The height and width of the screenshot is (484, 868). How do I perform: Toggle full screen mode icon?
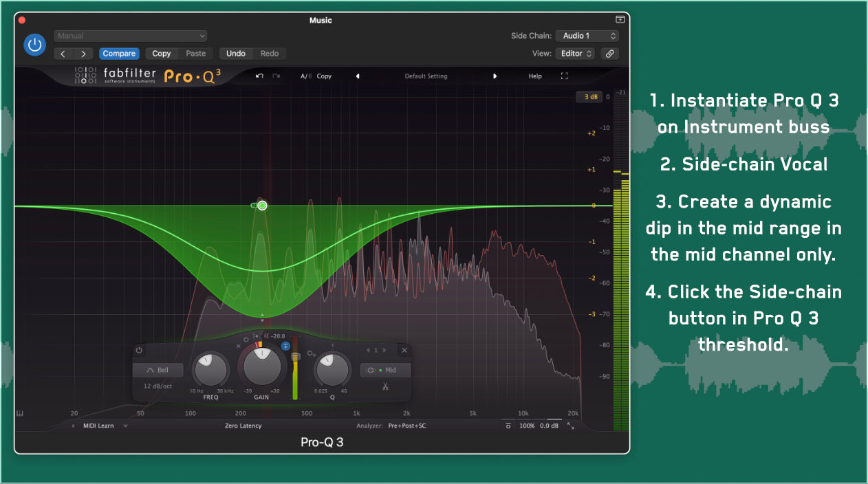tap(565, 76)
